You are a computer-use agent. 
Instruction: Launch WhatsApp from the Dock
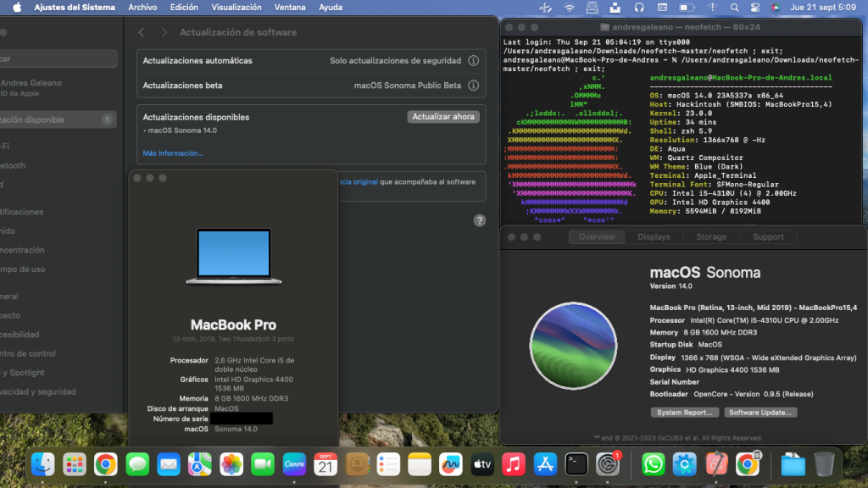click(653, 463)
